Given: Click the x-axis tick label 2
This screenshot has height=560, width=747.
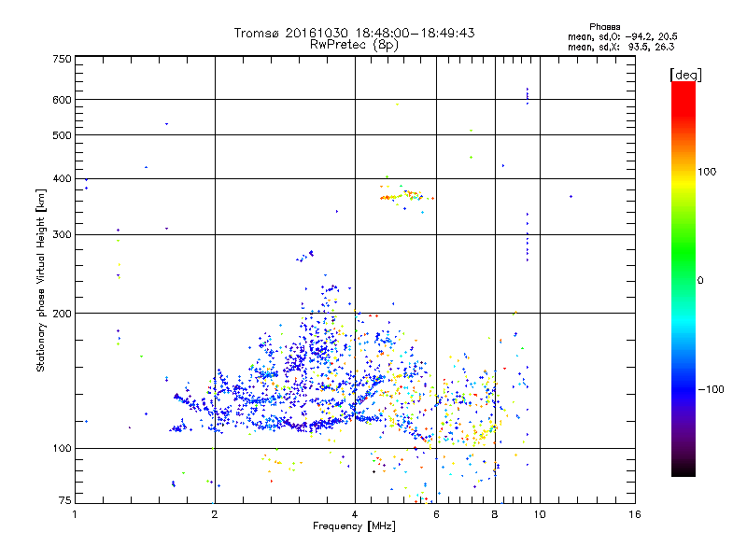Looking at the screenshot, I should [x=215, y=514].
